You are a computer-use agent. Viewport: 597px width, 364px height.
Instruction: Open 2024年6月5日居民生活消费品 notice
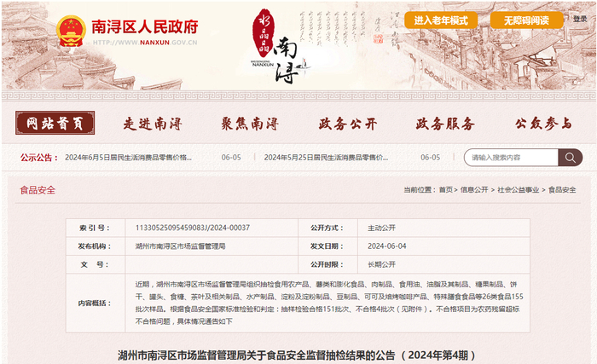click(x=128, y=157)
